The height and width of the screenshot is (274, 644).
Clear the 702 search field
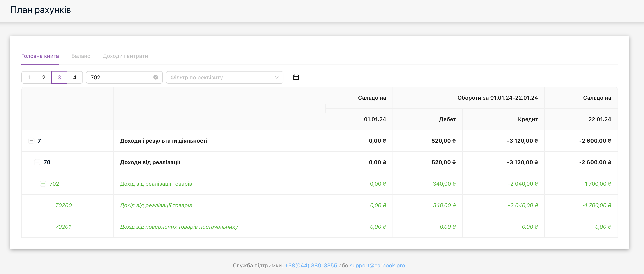(x=156, y=77)
